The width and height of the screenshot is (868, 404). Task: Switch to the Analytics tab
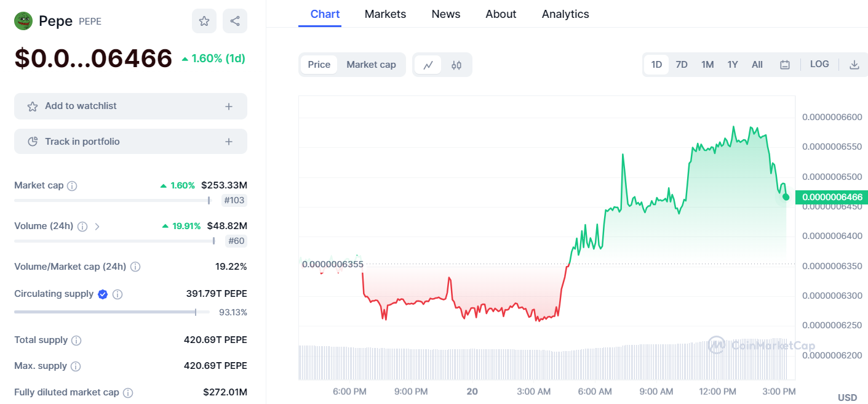[565, 14]
